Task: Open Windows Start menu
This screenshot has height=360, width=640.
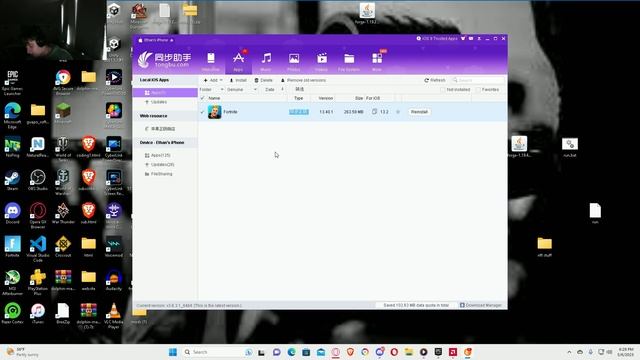Action: pyautogui.click(x=173, y=352)
